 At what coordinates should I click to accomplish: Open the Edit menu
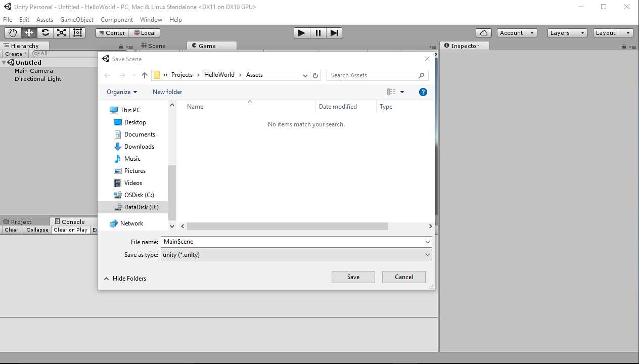pos(24,20)
